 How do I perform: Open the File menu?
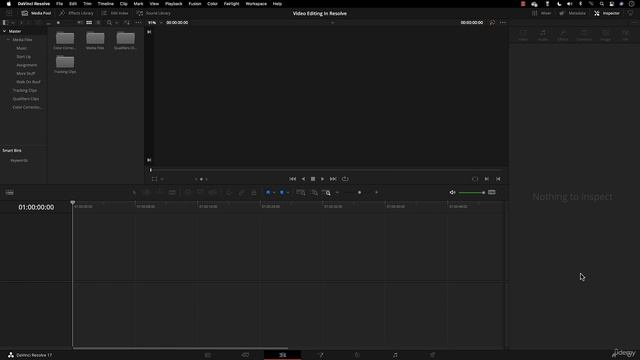pos(59,4)
